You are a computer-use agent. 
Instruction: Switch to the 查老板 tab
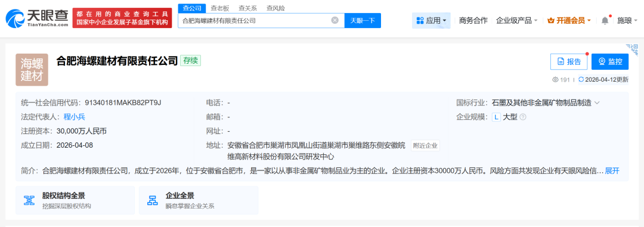pos(220,8)
